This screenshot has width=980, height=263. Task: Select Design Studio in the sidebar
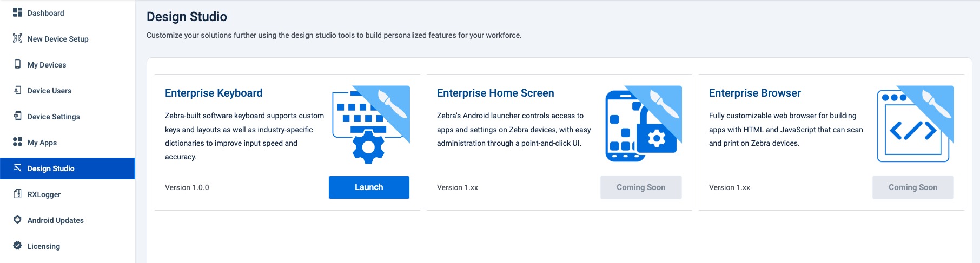[51, 168]
